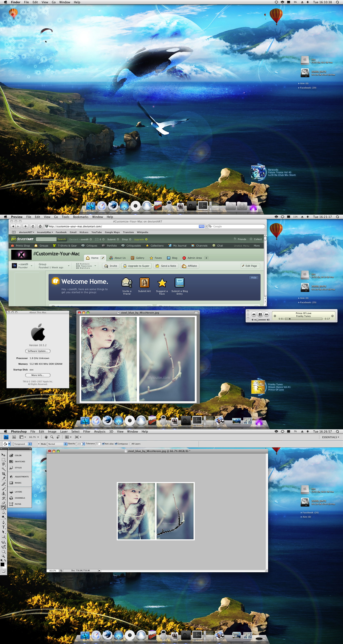This screenshot has width=343, height=644.
Task: Disable the Anti-alias checkbox
Action: (x=103, y=444)
